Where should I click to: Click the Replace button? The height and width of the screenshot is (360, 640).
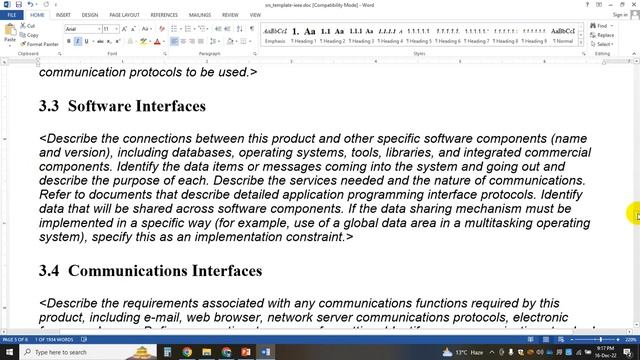602,35
